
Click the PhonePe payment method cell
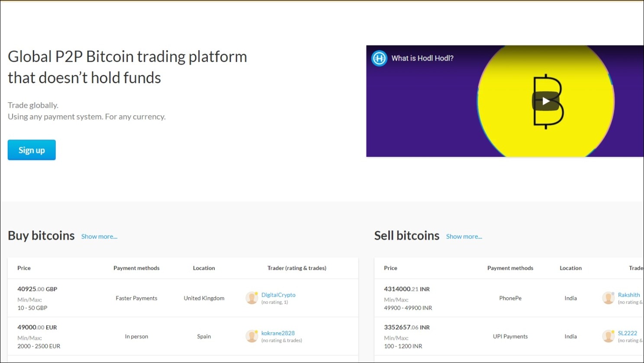(510, 298)
